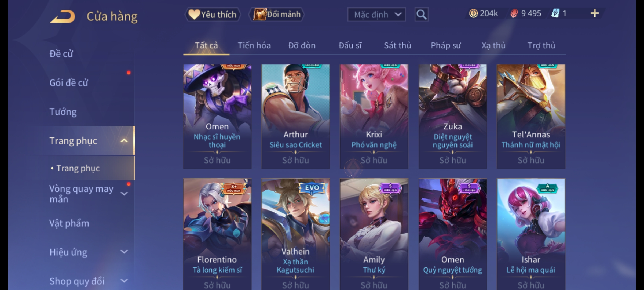Expand Vòng quay may mắn section
Screen dimensions: 644x290
pyautogui.click(x=124, y=193)
